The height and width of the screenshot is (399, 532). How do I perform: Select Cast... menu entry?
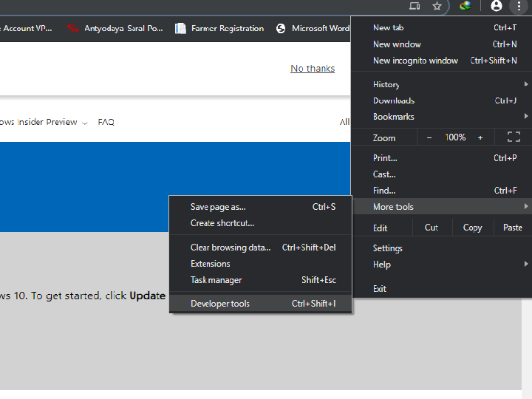tap(441, 174)
